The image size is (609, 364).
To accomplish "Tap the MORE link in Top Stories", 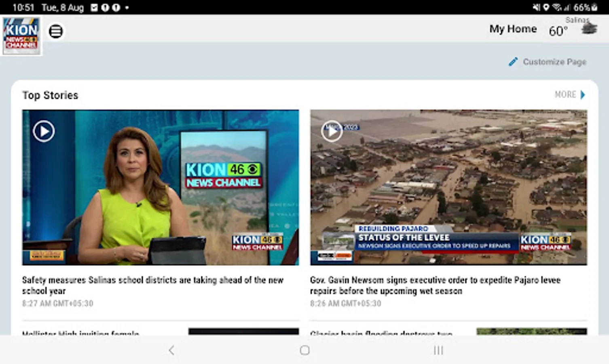I will [565, 95].
